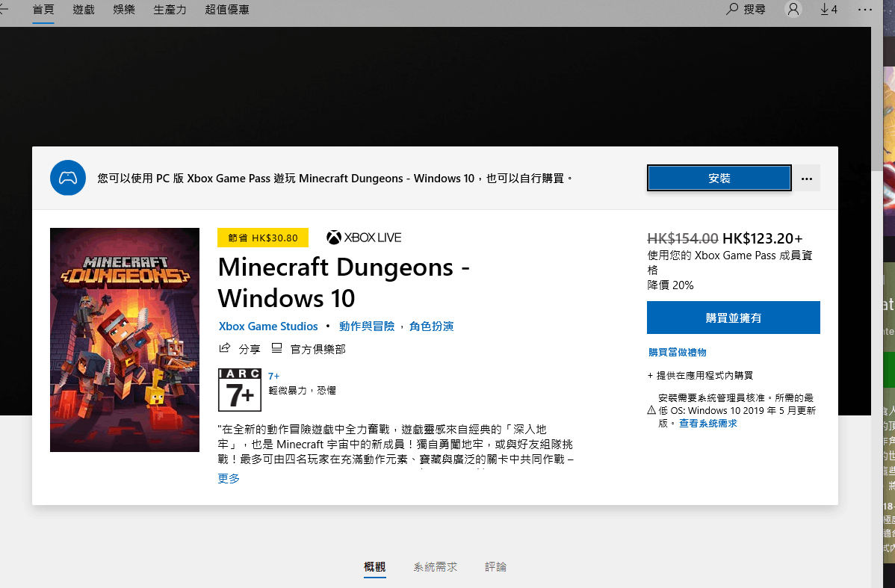Click the Xbox Live logo

click(364, 238)
